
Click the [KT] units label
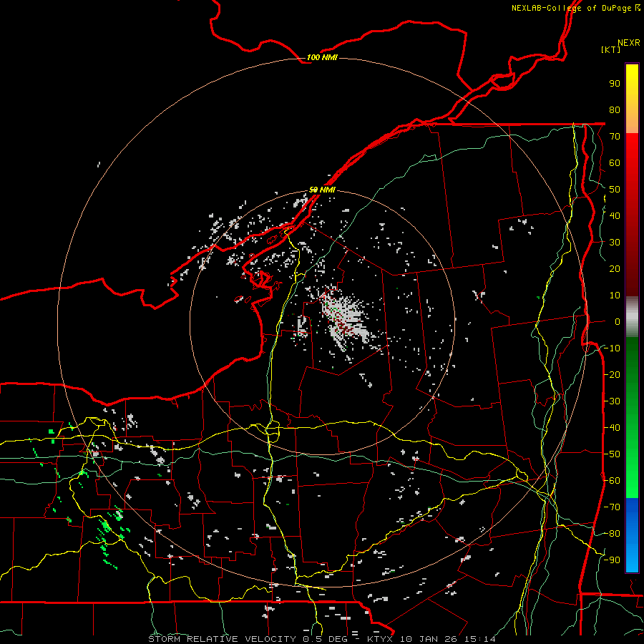coord(611,49)
